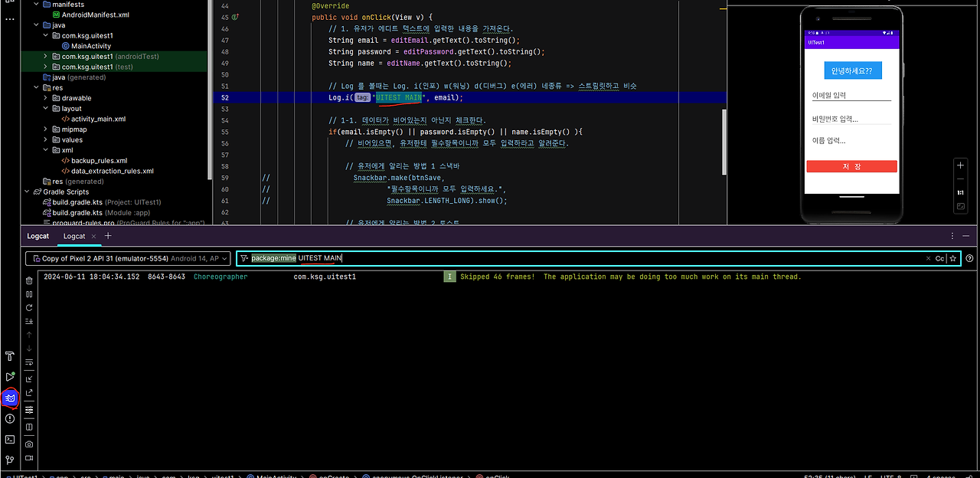Open the Problems tool window

9,418
